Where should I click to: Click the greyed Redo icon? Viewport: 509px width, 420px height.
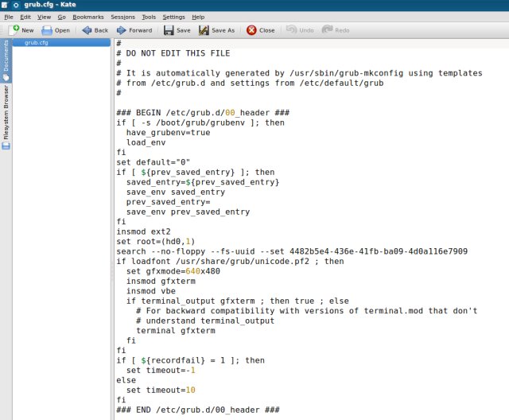327,30
